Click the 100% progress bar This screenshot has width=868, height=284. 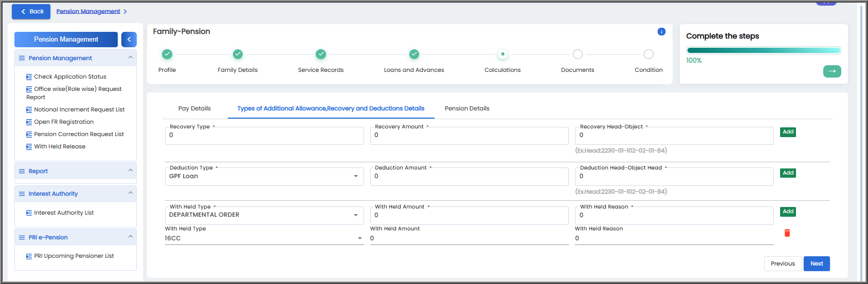coord(764,50)
